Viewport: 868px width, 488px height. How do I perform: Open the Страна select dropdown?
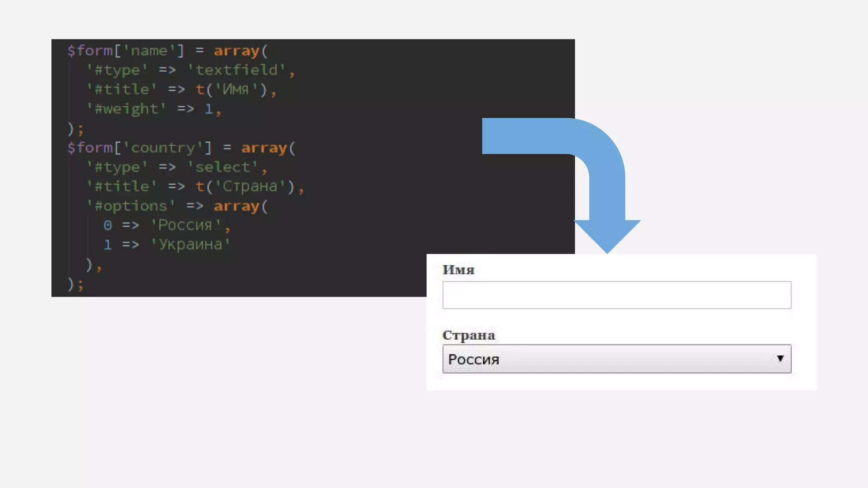click(x=617, y=359)
